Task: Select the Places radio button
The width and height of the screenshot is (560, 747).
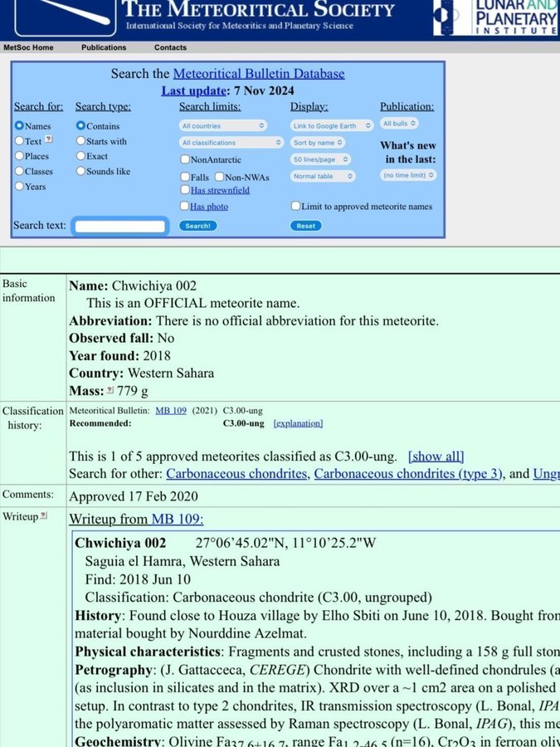Action: (19, 156)
